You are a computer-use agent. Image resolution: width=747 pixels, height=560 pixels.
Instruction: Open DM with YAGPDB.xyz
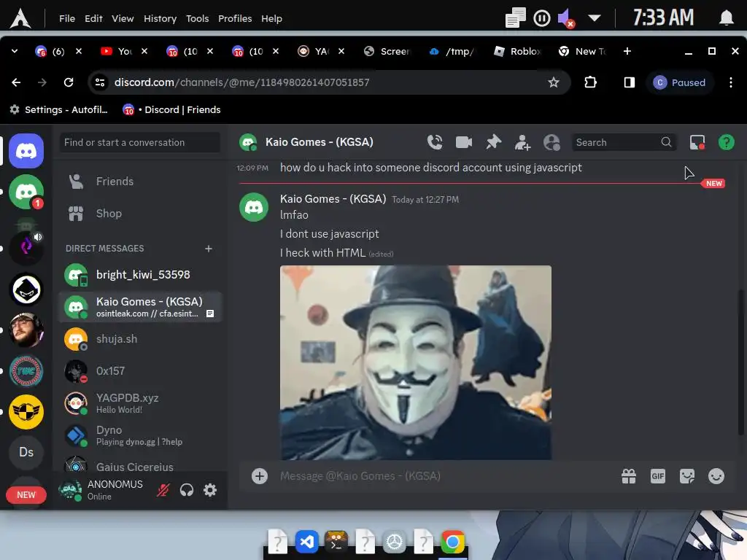click(140, 402)
